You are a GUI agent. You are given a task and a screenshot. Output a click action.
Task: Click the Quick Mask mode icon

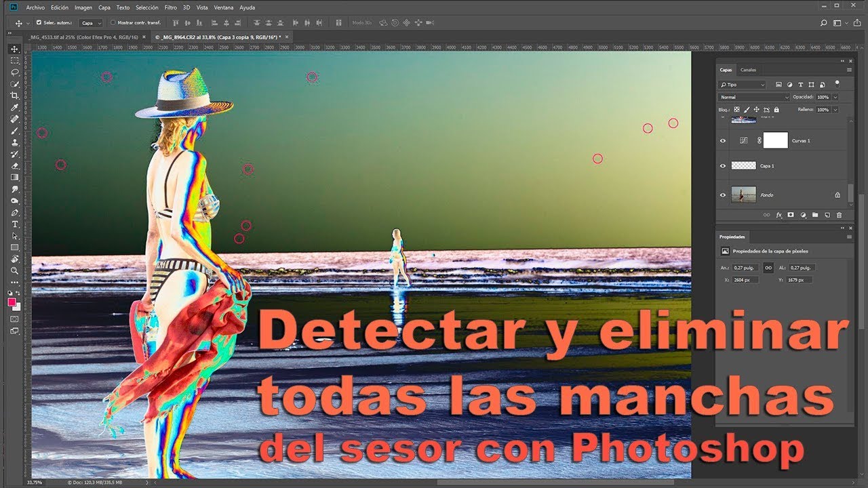(x=15, y=319)
